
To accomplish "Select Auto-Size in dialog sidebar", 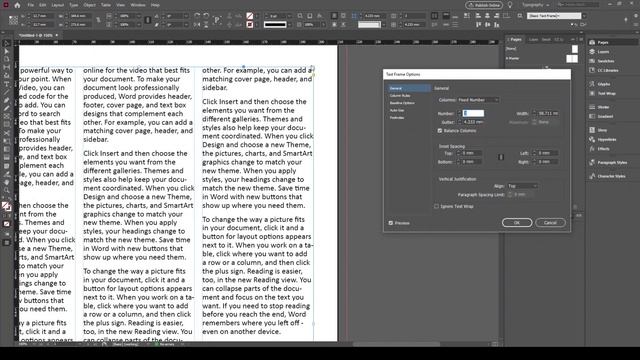I will (x=397, y=110).
